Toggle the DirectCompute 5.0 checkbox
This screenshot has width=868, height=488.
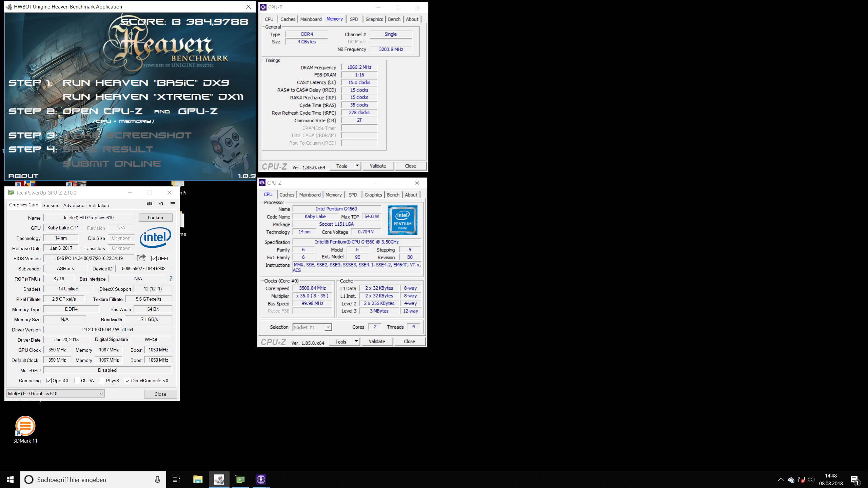pos(127,381)
